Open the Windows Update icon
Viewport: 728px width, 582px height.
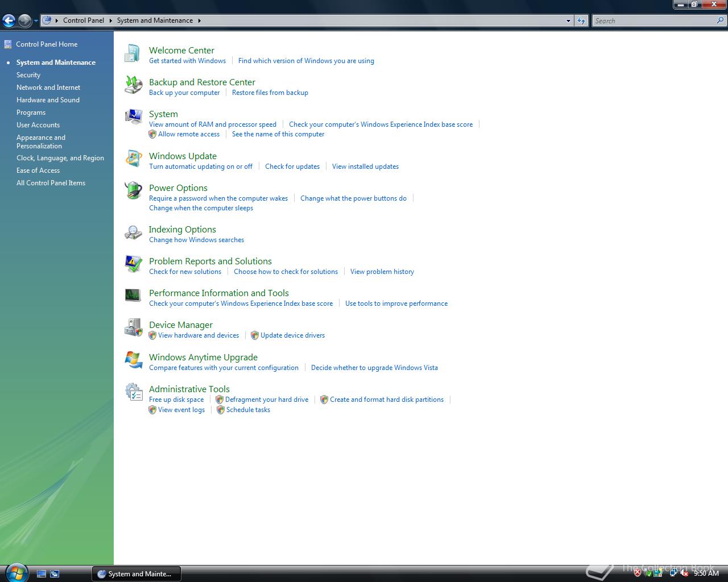[133, 159]
